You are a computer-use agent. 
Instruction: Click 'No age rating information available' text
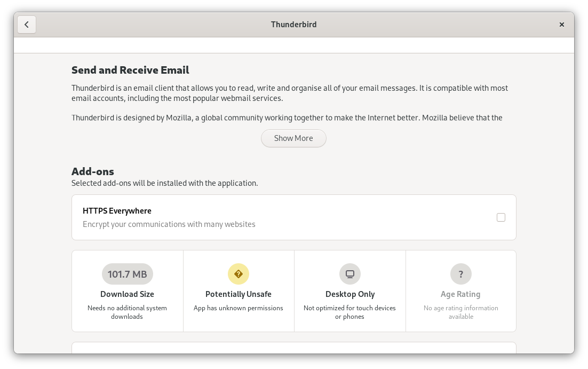pyautogui.click(x=461, y=312)
